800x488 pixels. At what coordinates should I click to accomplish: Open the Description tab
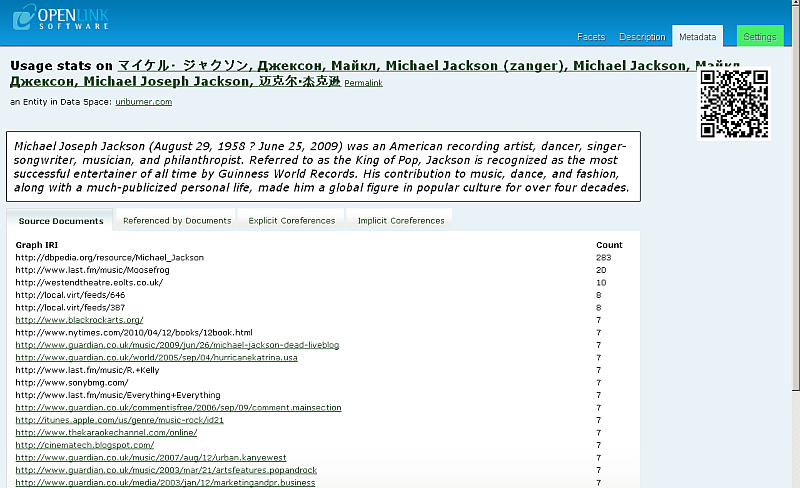(x=642, y=37)
